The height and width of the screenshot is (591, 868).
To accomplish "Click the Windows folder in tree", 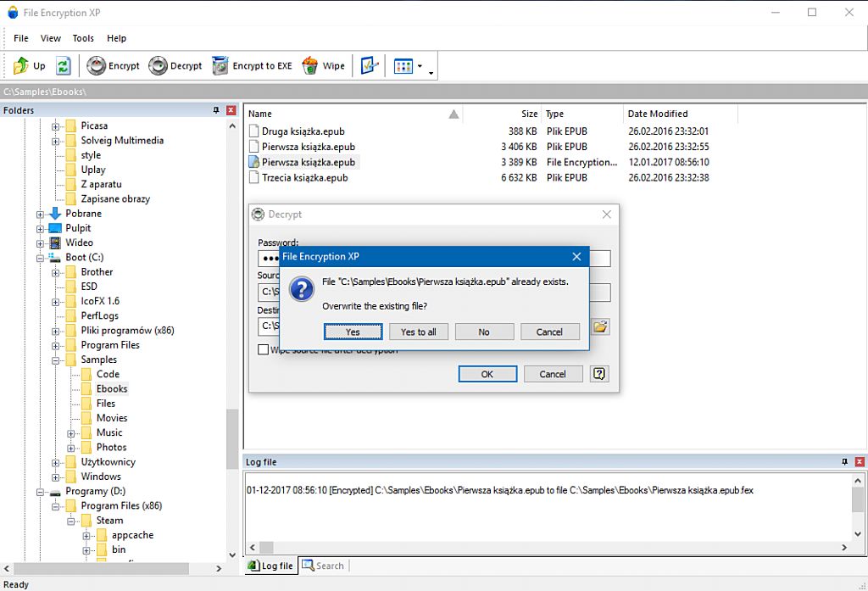I will [101, 477].
